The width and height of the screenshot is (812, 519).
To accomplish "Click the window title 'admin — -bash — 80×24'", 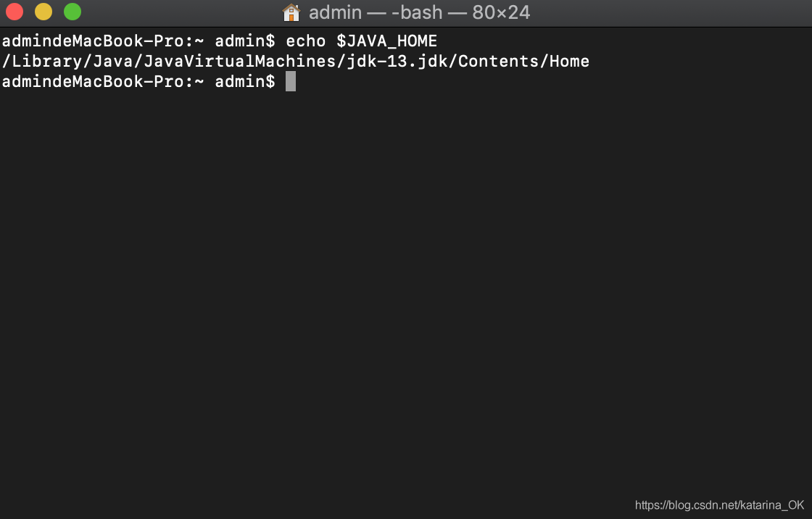I will coord(420,12).
